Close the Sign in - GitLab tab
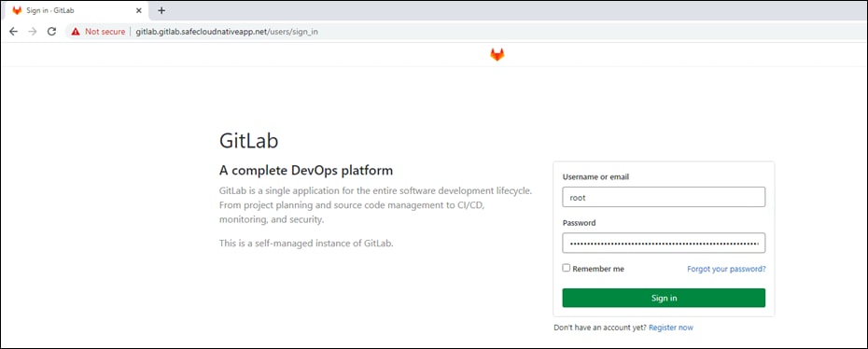This screenshot has height=349, width=868. 139,10
